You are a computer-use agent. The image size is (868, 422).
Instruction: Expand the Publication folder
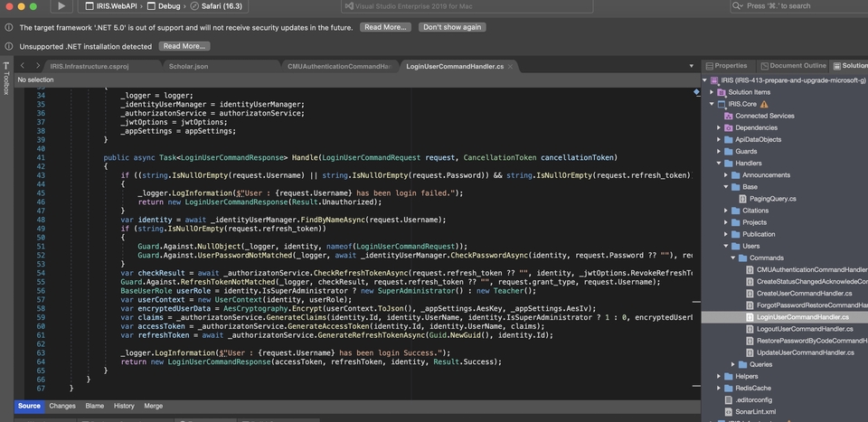(x=726, y=234)
